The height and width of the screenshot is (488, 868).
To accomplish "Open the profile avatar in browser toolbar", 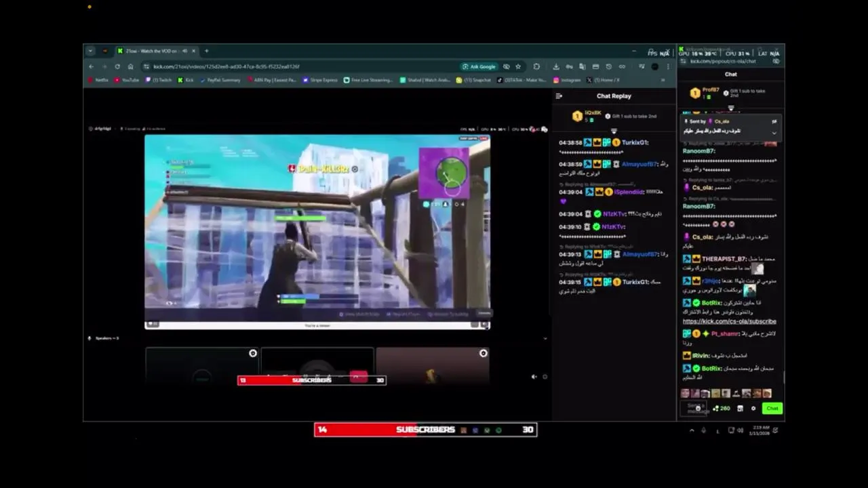I will 654,66.
